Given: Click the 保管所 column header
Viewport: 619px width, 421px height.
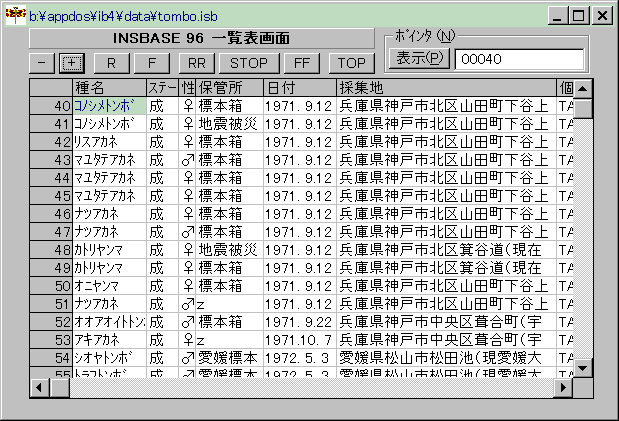Looking at the screenshot, I should [x=229, y=87].
